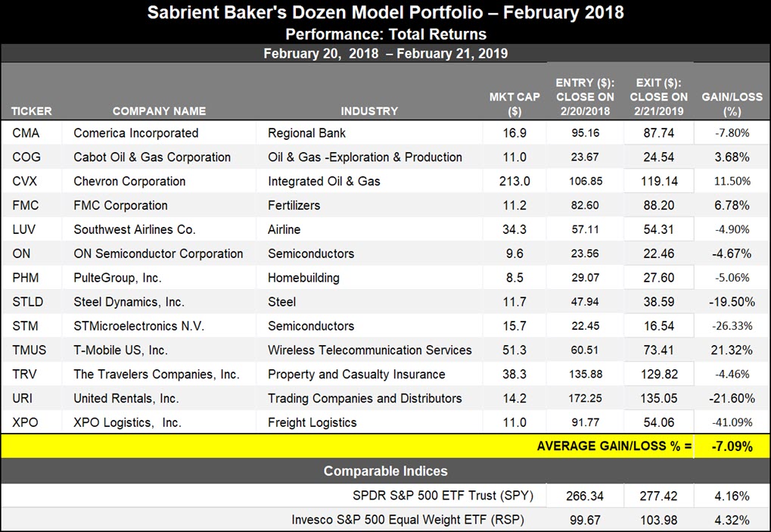This screenshot has width=771, height=532.
Task: Select 'Steel Dynamics, Inc.' company name
Action: (x=129, y=301)
